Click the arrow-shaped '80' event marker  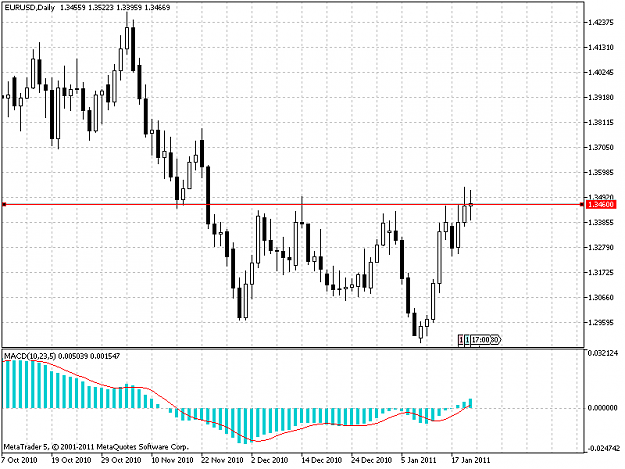[495, 340]
